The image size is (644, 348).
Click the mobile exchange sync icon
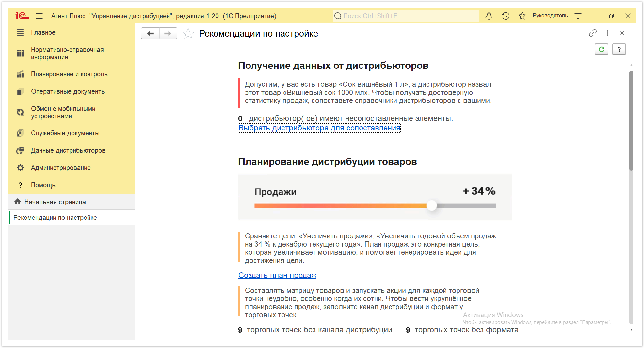click(x=20, y=112)
